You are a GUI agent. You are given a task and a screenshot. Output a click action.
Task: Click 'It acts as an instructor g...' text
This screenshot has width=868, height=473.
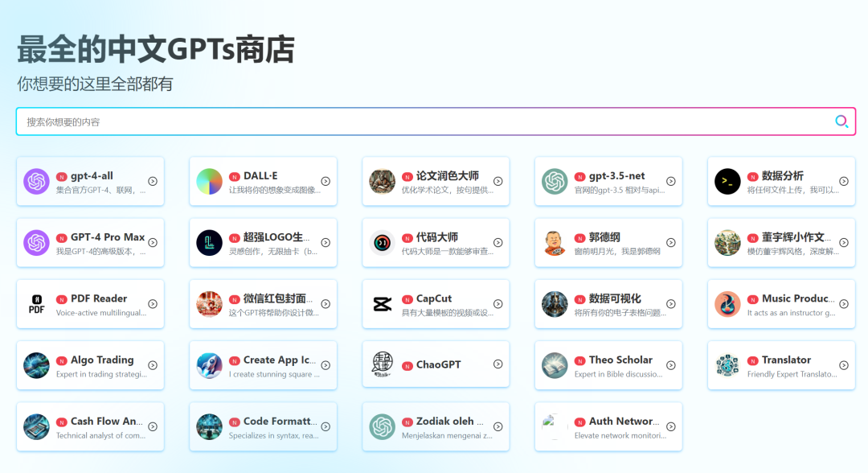pos(791,313)
